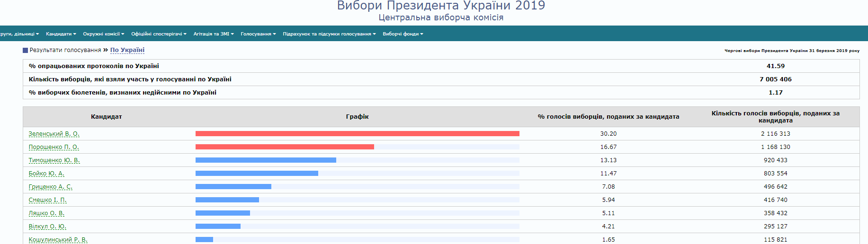868x244 pixels.
Task: Click the Смешко І. П. link
Action: pyautogui.click(x=47, y=200)
